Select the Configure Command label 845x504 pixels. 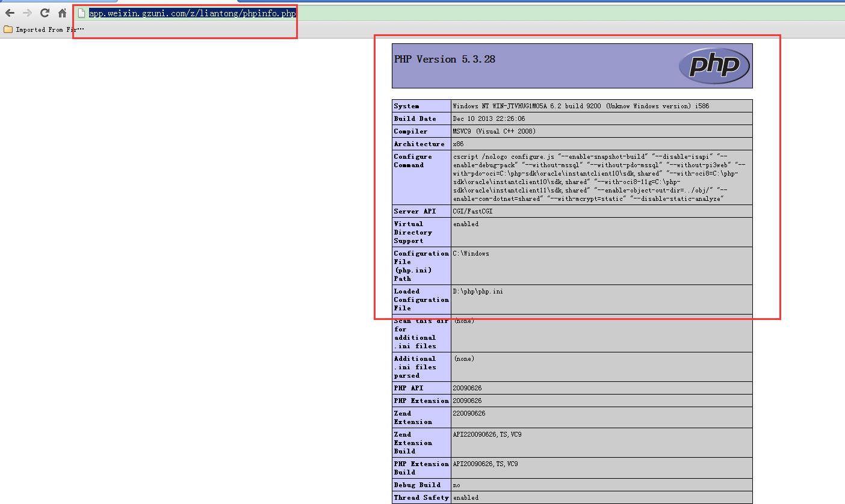click(x=413, y=161)
